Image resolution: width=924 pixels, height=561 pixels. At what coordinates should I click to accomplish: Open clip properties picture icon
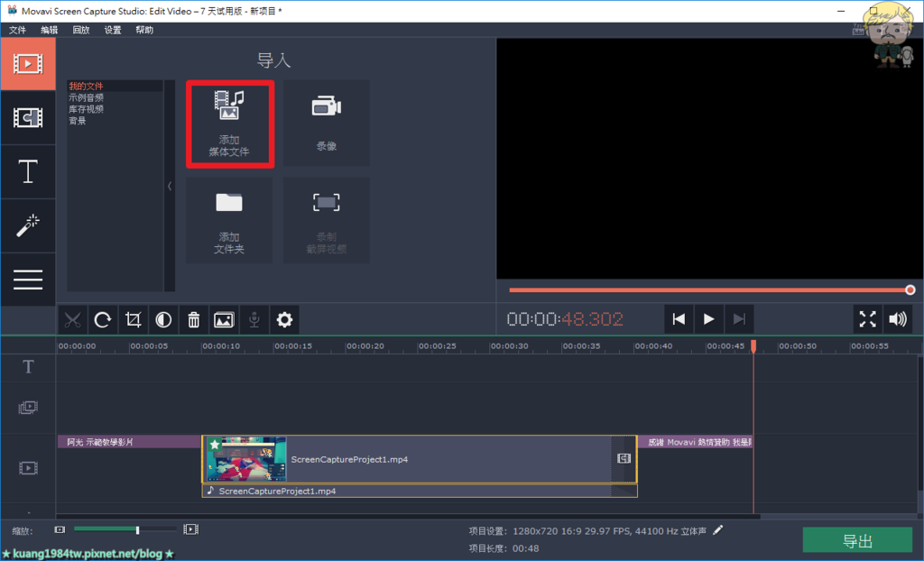pos(224,320)
